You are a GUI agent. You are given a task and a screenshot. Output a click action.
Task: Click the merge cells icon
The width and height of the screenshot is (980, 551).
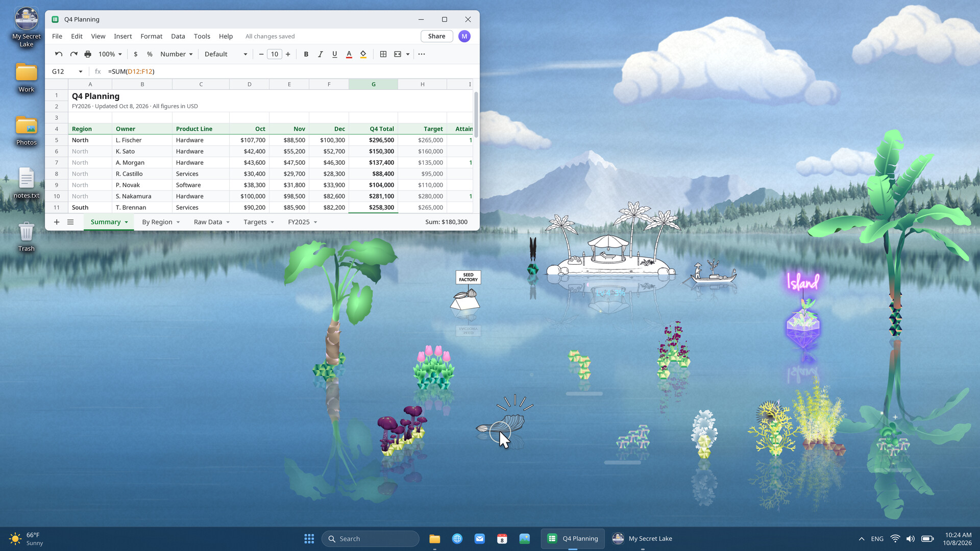pyautogui.click(x=398, y=54)
